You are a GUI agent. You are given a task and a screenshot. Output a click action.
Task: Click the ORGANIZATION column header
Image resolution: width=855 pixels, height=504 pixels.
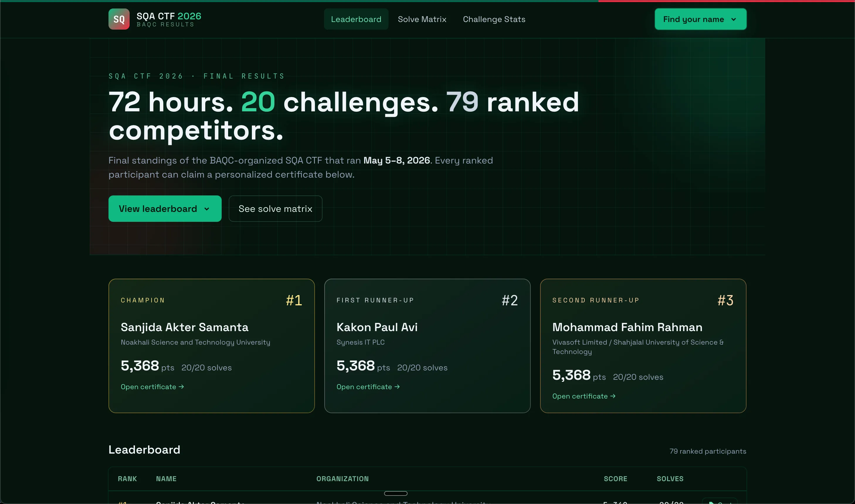342,479
